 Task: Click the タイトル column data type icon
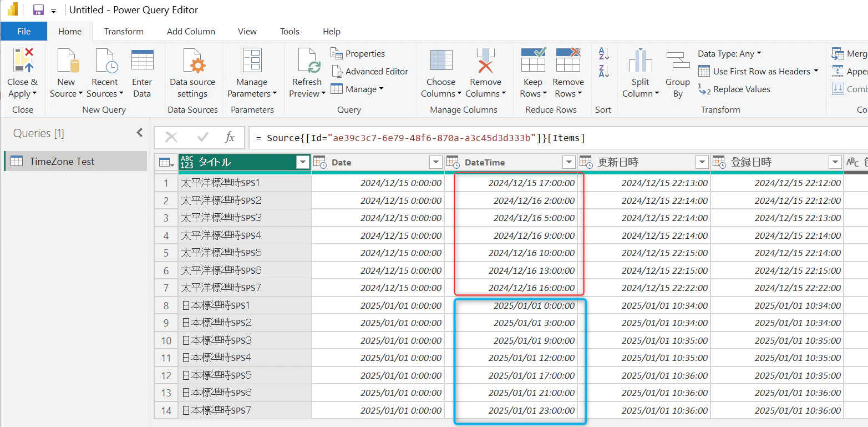187,162
